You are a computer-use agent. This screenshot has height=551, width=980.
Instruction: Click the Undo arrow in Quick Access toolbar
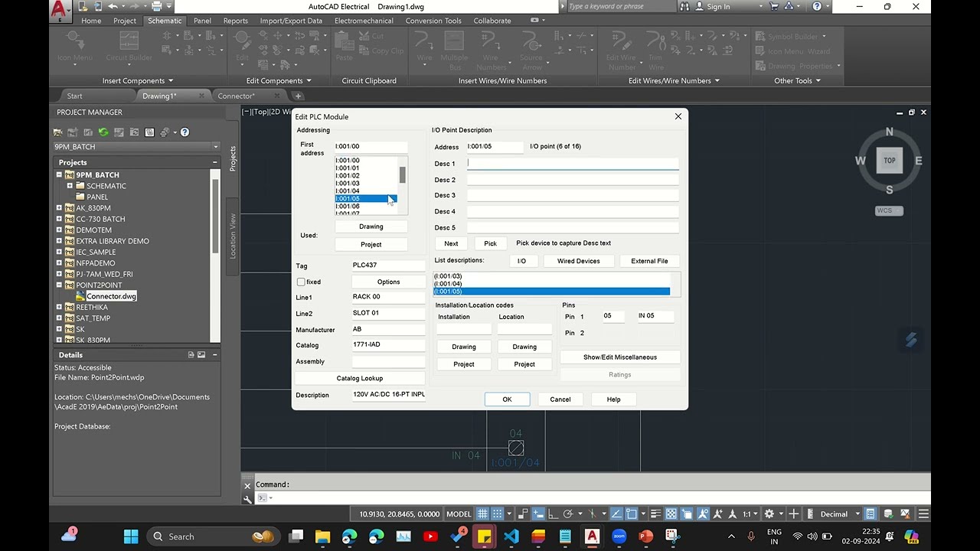(x=113, y=6)
